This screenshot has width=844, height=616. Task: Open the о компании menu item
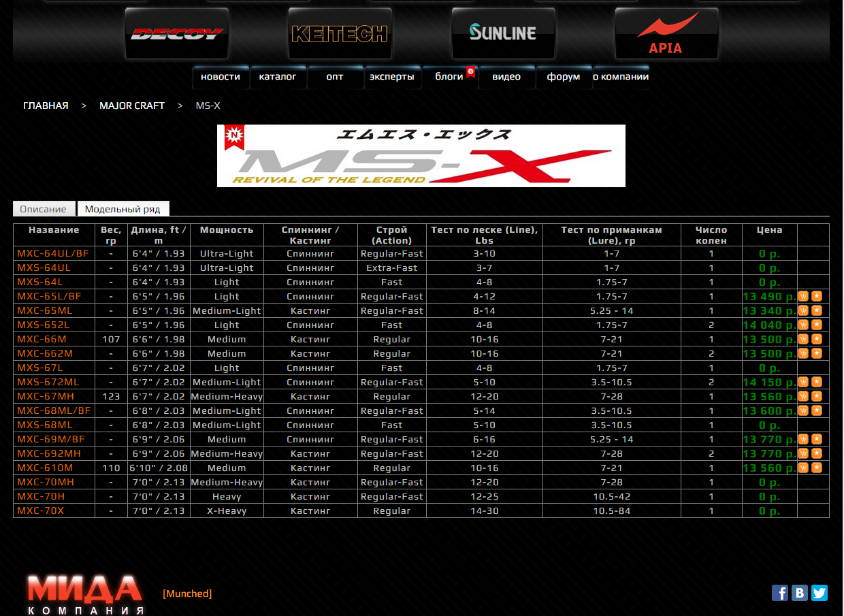[621, 77]
